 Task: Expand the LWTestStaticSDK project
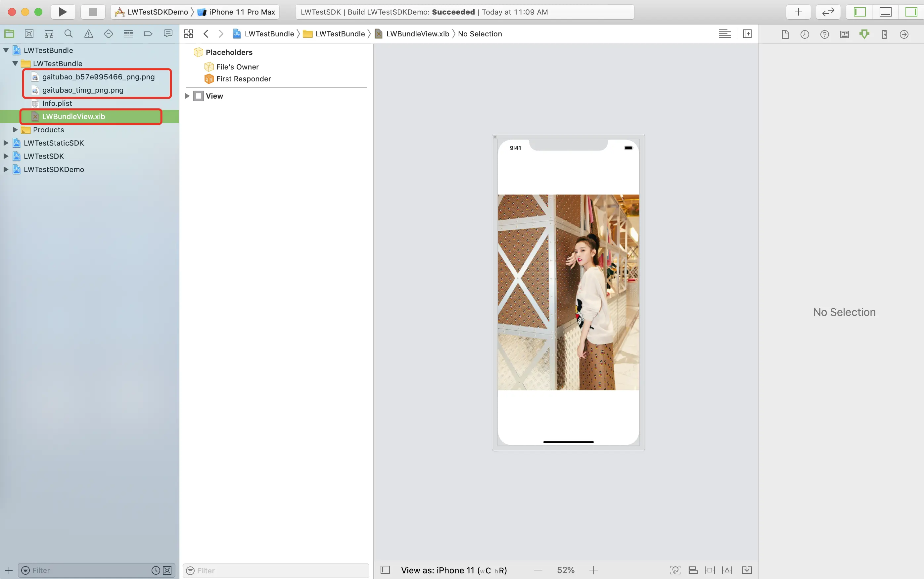[6, 143]
